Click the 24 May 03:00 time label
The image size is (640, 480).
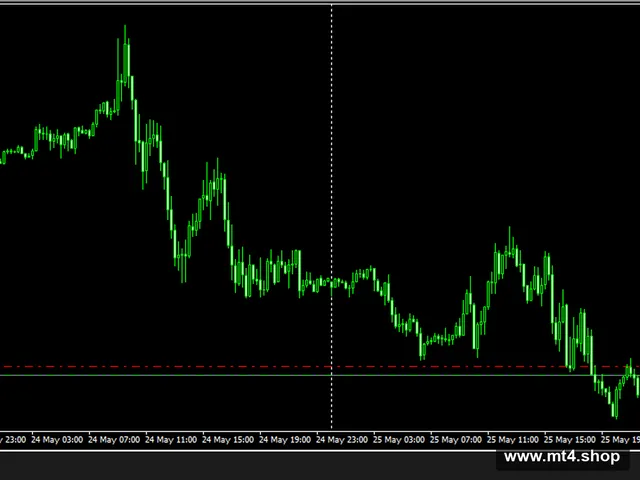coord(57,440)
